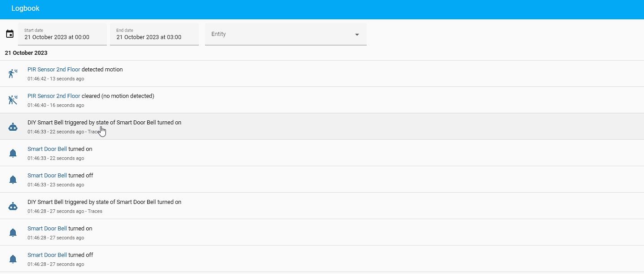Click the Logbook title in the header
This screenshot has height=274, width=644.
pos(26,8)
